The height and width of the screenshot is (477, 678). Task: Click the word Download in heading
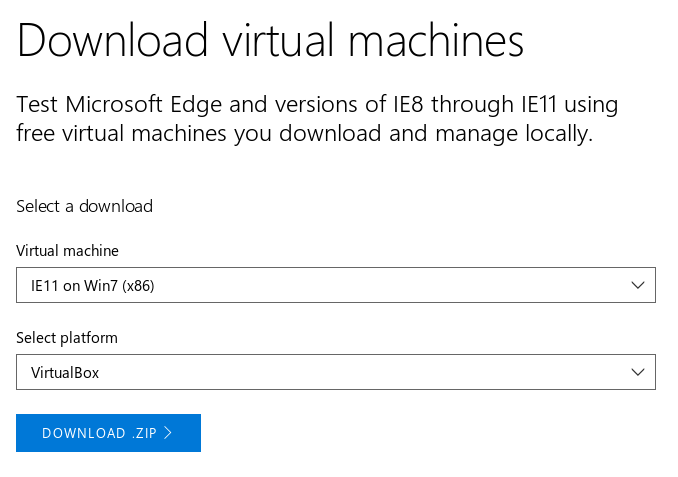point(112,40)
